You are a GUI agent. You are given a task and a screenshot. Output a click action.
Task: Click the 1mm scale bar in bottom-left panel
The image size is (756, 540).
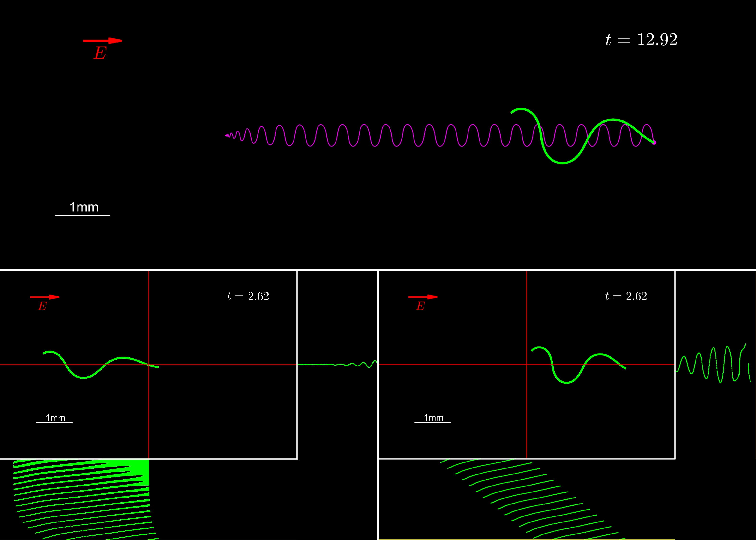click(54, 422)
